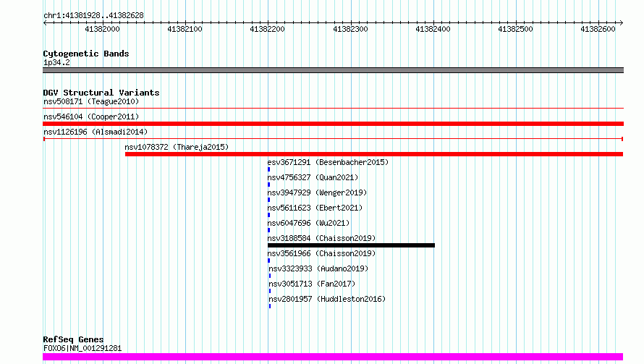Open the Cytogenetic Bands track heading
Screen dimensions: 644x364
point(86,54)
